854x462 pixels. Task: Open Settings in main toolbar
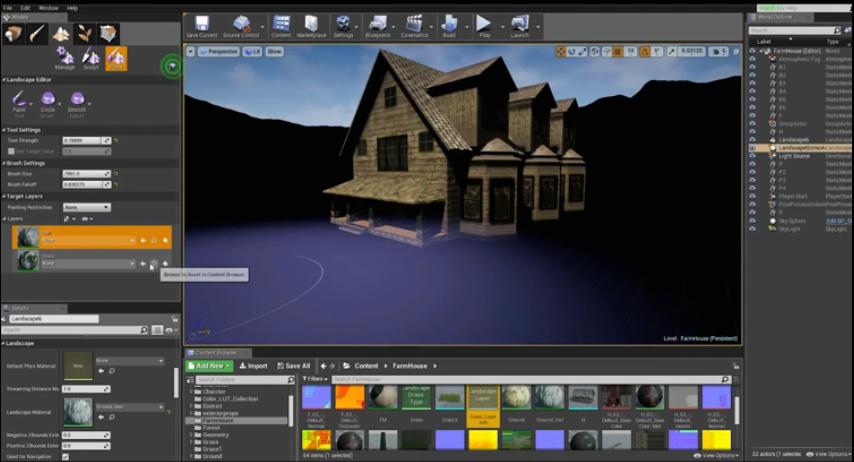point(343,26)
